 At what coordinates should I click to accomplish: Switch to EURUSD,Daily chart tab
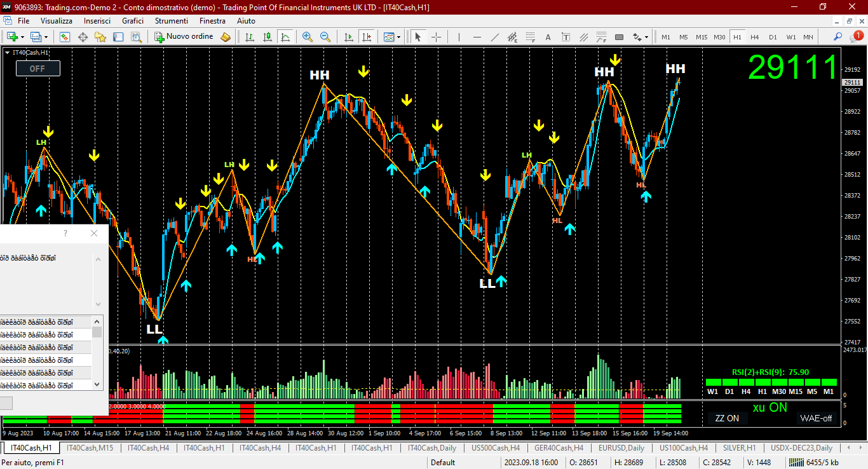621,448
